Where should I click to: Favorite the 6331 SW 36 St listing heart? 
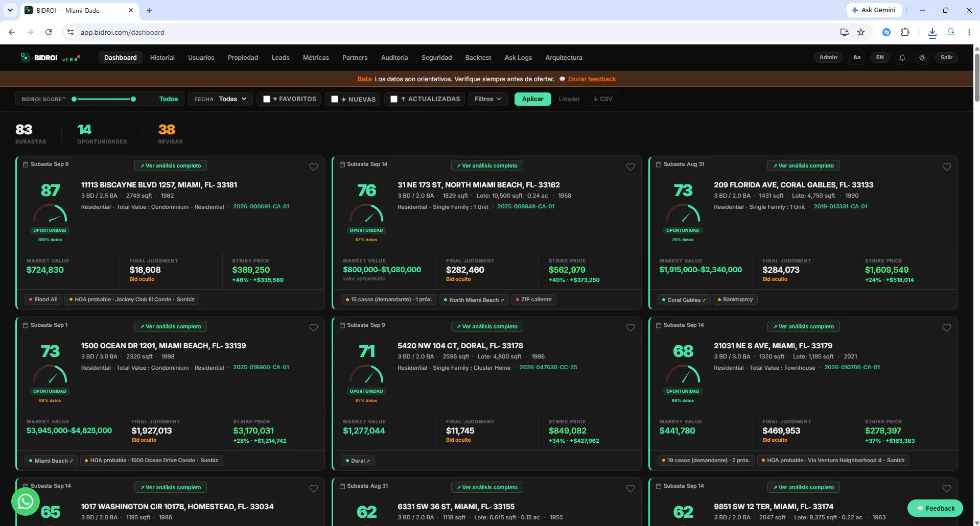pyautogui.click(x=631, y=489)
